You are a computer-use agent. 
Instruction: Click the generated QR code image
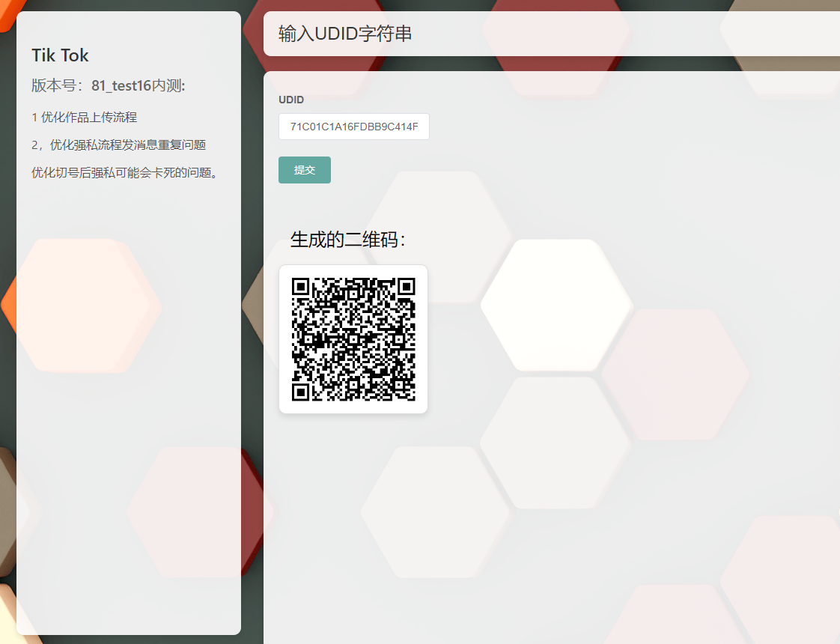pos(353,339)
